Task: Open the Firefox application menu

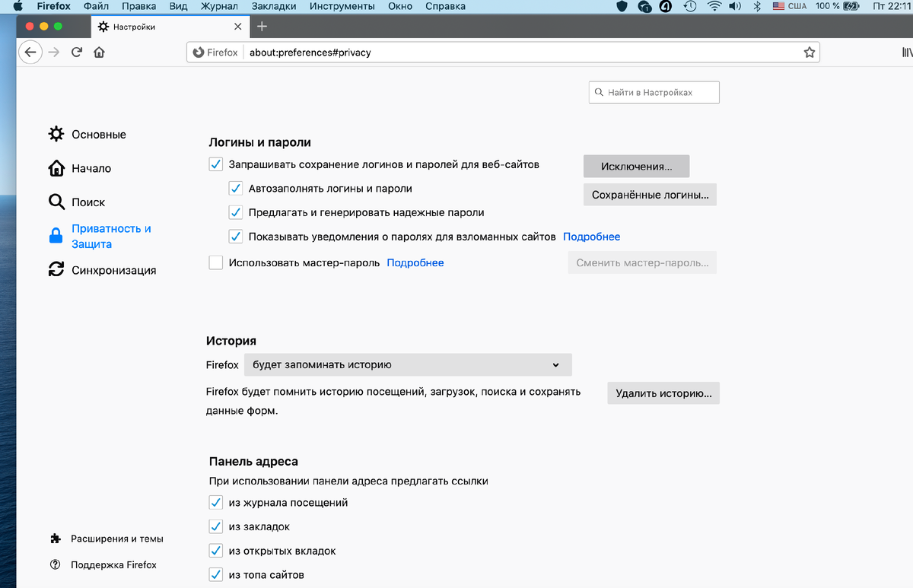Action: point(54,6)
